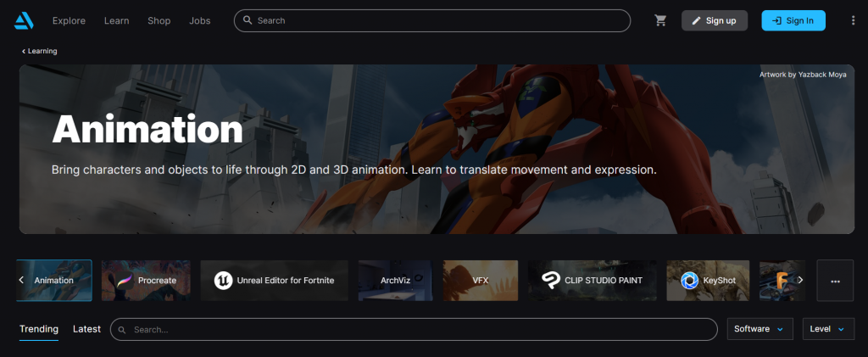The height and width of the screenshot is (357, 868).
Task: Select the Animation category tile
Action: pyautogui.click(x=54, y=281)
